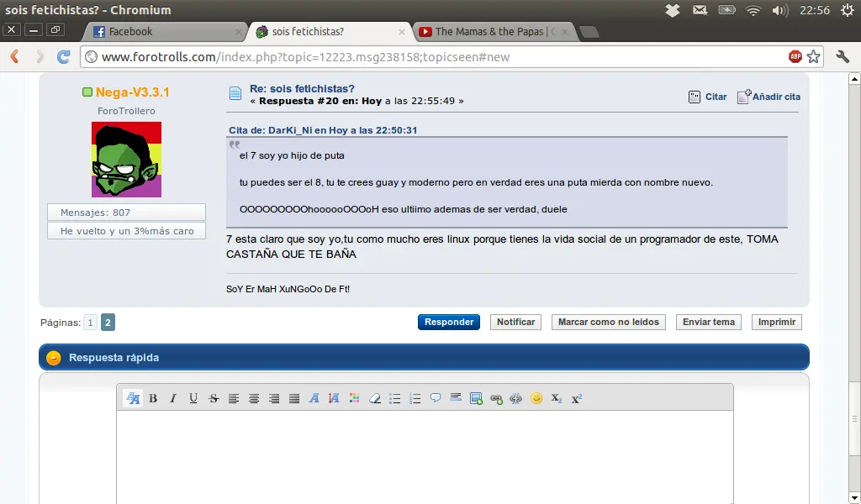The height and width of the screenshot is (504, 861).
Task: Click inside the quick reply text area
Action: pos(425,457)
